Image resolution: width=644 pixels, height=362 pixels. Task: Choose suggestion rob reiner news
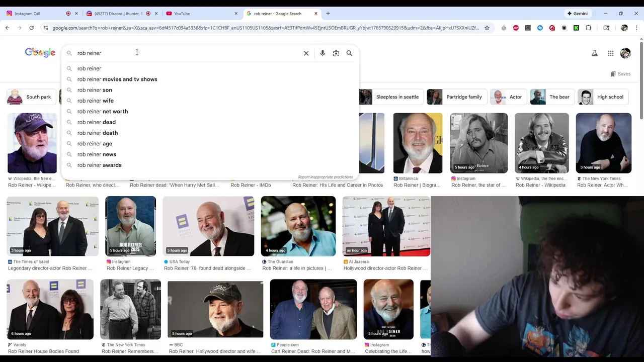click(x=210, y=154)
